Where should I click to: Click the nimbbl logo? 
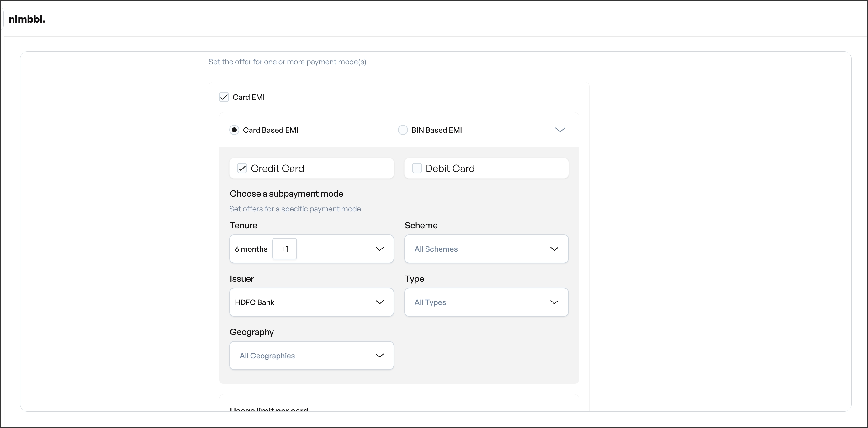(27, 19)
